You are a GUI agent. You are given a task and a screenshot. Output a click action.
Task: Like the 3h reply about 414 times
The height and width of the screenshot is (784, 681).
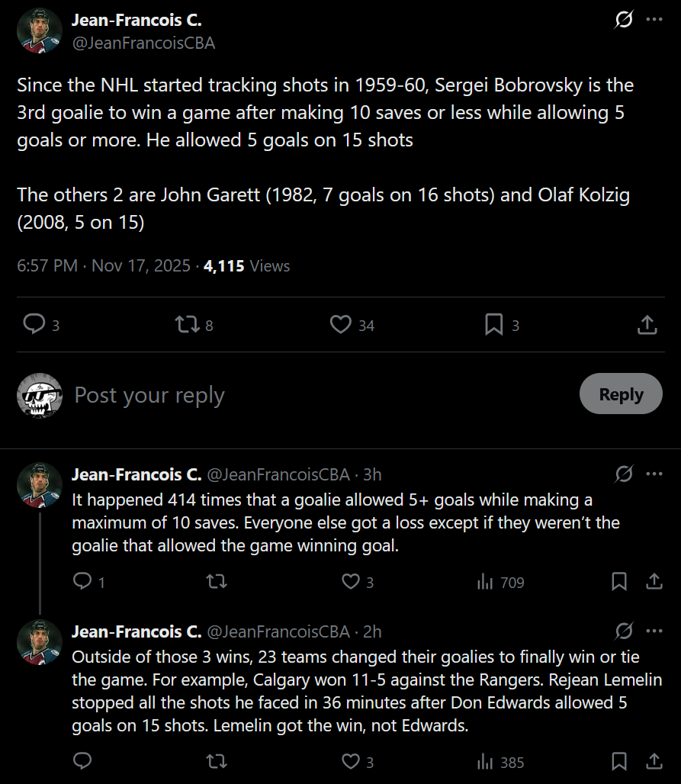pos(350,582)
